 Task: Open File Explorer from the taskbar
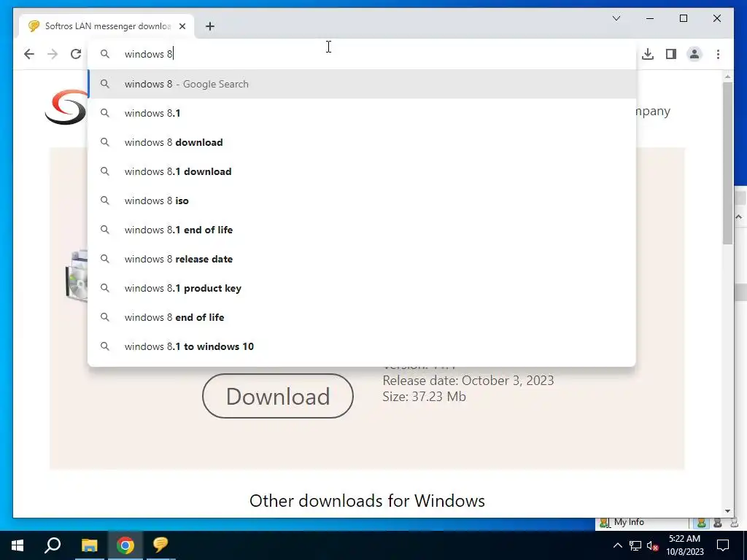pos(89,545)
